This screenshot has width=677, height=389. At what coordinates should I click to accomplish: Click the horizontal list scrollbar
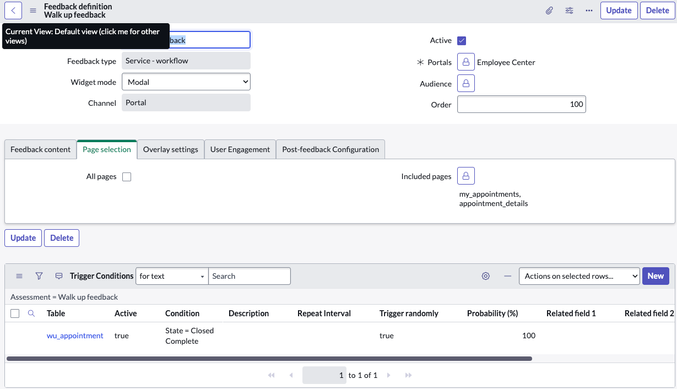tap(269, 358)
